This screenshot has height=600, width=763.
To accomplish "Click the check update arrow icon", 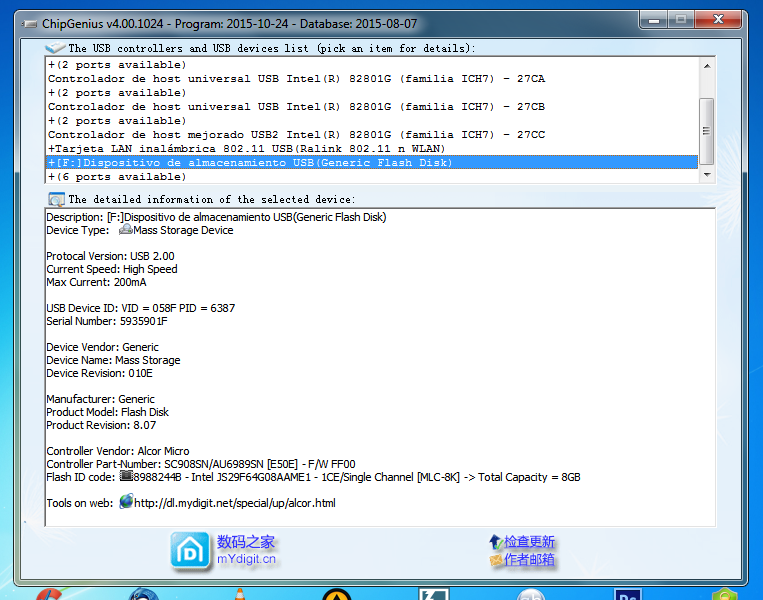I will click(x=495, y=542).
